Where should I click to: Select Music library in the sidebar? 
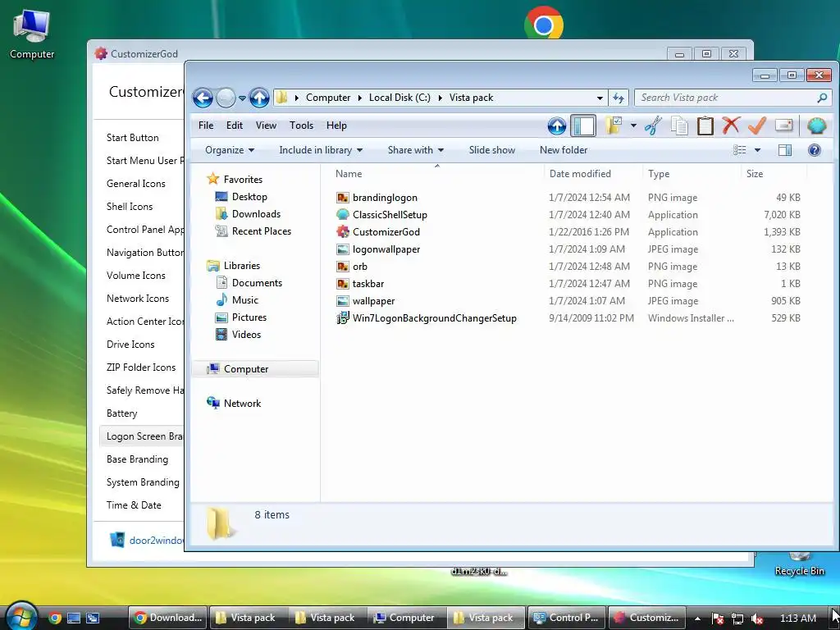click(244, 300)
